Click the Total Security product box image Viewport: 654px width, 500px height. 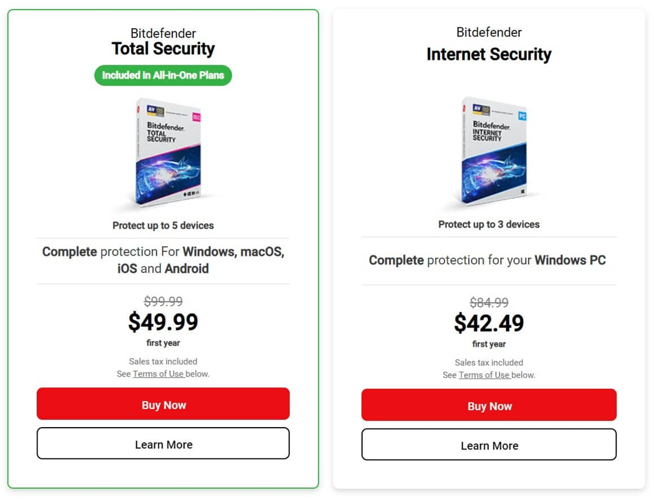click(x=165, y=155)
